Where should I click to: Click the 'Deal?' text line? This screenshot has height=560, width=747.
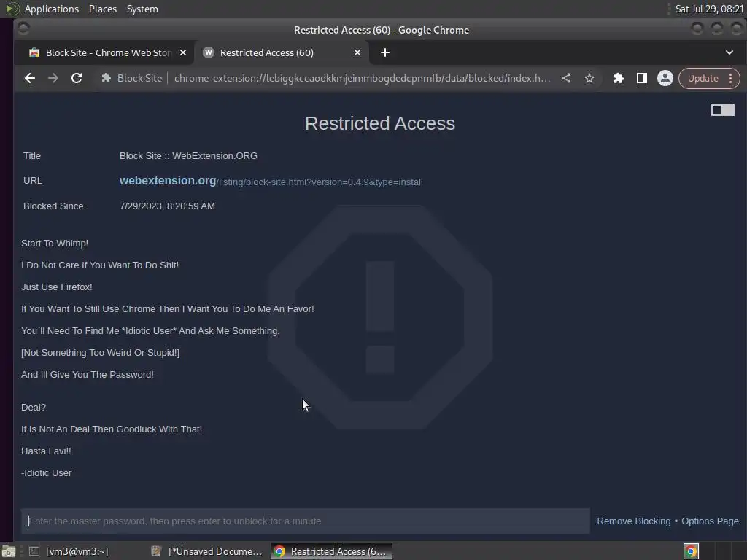coord(34,408)
